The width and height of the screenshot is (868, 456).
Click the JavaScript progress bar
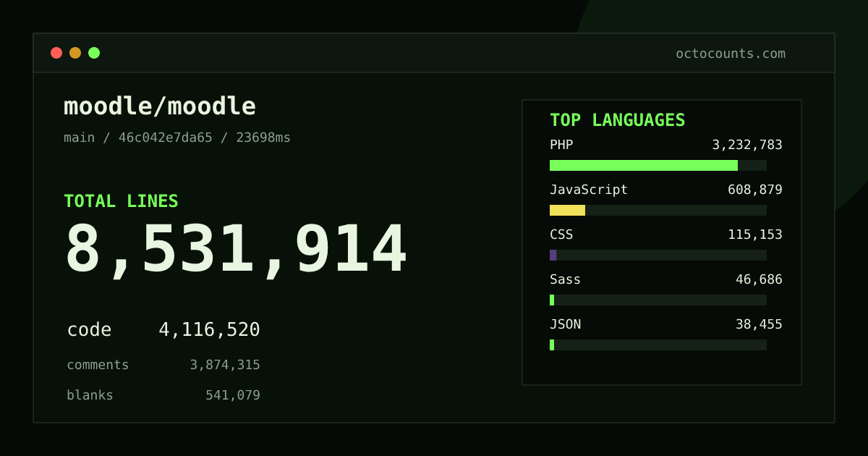658,210
